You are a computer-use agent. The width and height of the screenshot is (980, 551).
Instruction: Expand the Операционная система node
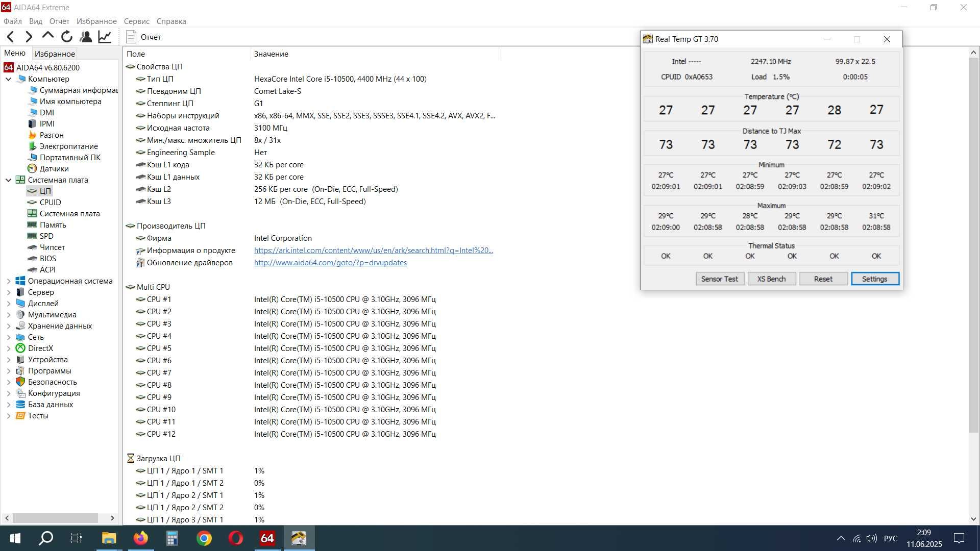coord(8,281)
